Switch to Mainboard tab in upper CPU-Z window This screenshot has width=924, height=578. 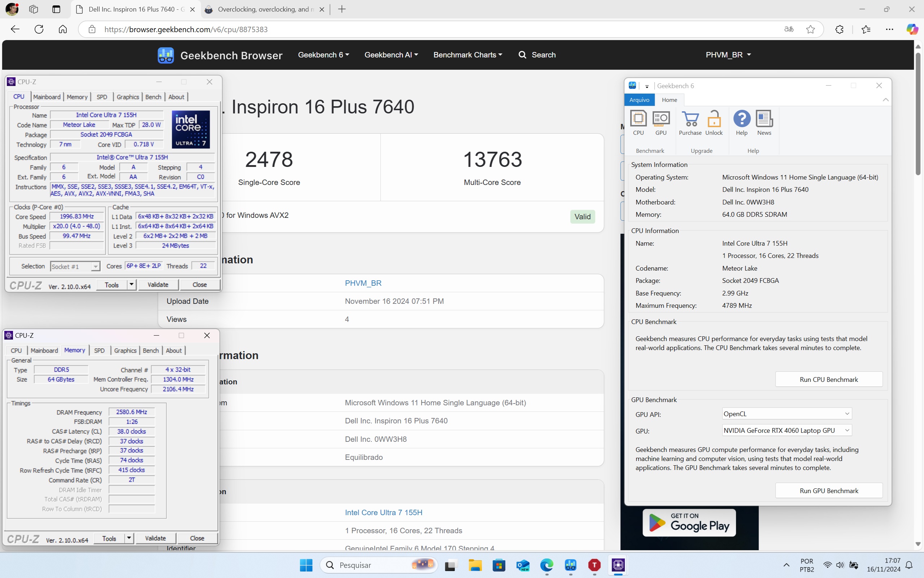(47, 97)
